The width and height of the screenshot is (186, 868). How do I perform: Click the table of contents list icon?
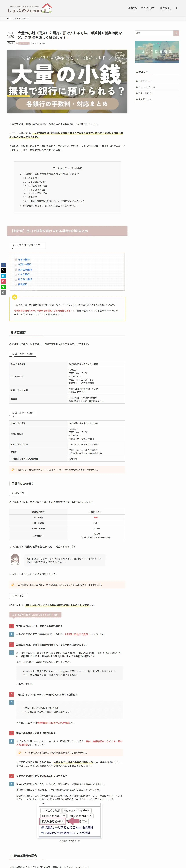(x=54, y=168)
